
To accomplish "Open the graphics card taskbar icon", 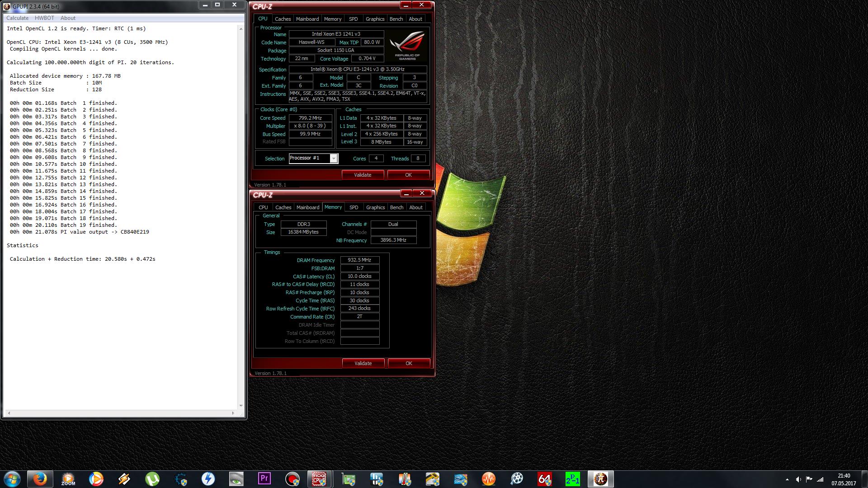I will 349,479.
